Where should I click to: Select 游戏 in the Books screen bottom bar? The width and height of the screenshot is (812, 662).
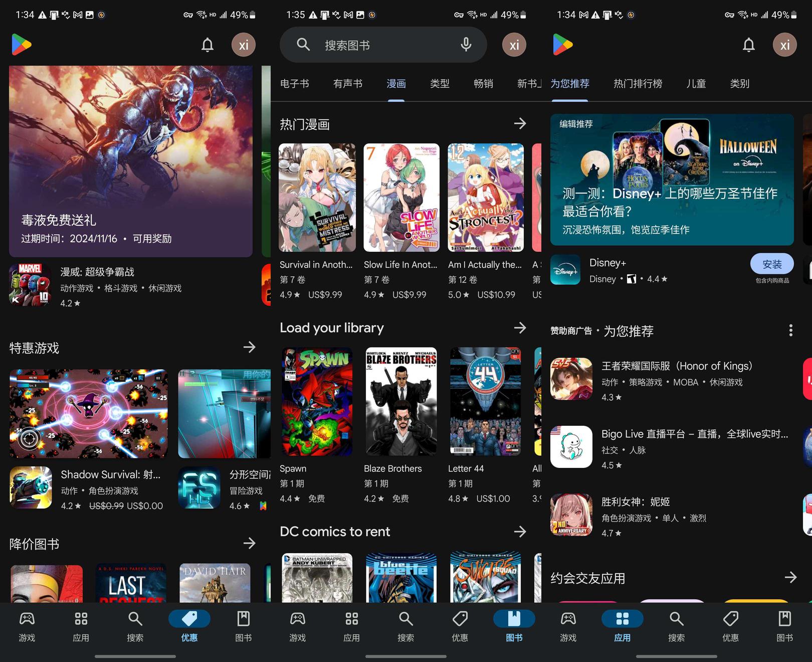(298, 626)
